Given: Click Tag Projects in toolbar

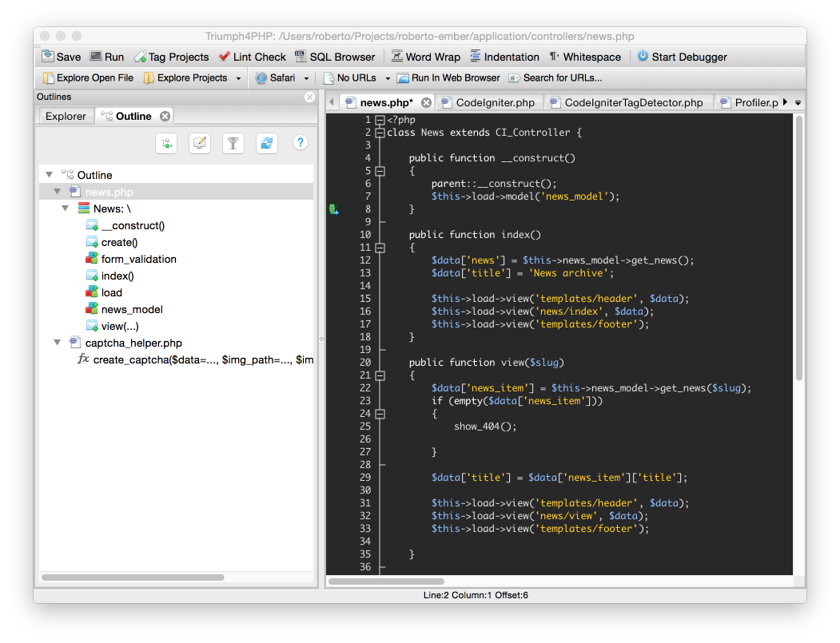Looking at the screenshot, I should pos(171,57).
